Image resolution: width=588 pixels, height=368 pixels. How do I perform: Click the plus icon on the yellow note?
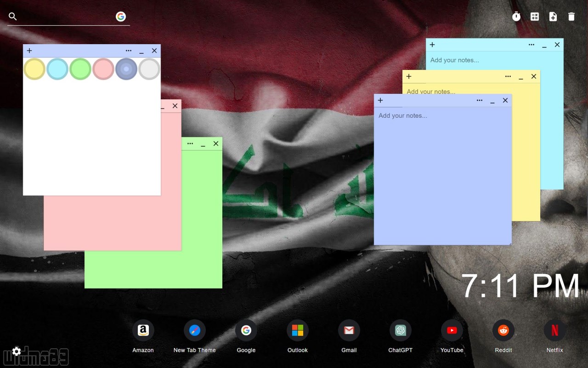[409, 76]
